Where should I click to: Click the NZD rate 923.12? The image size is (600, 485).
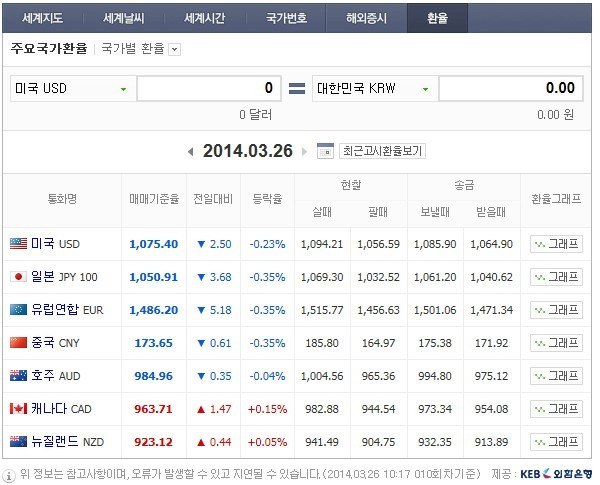[x=153, y=442]
